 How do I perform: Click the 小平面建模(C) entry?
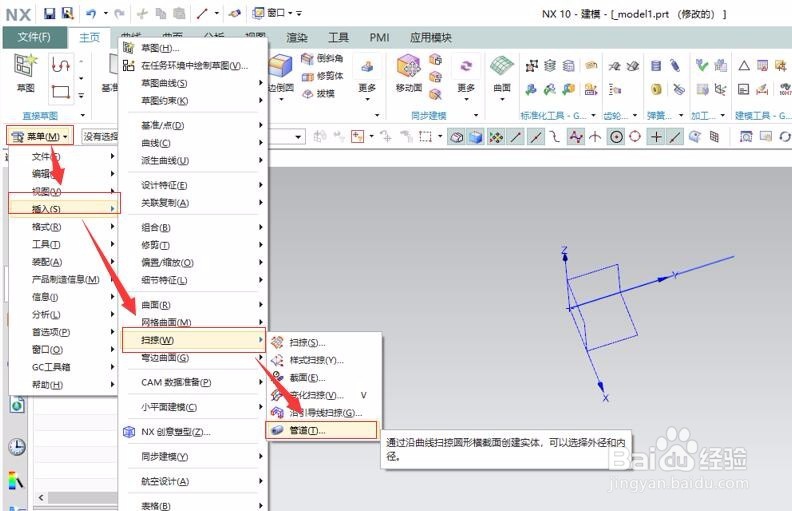point(192,407)
